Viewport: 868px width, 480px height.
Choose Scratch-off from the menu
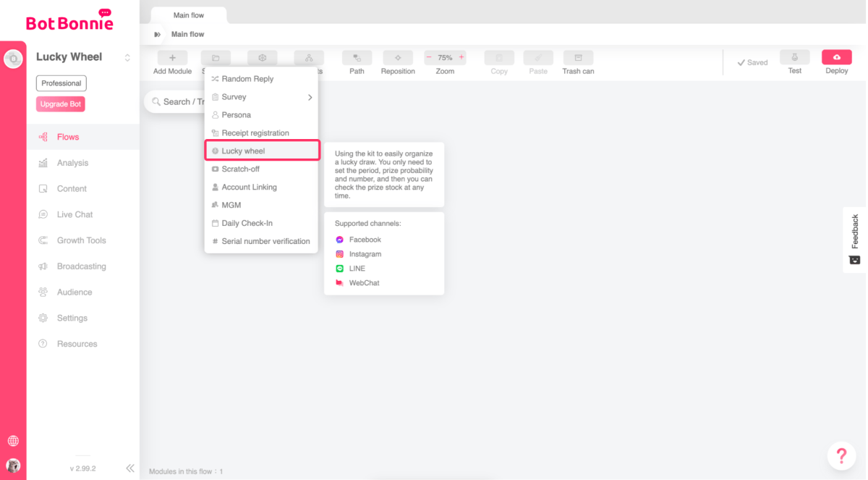point(261,169)
